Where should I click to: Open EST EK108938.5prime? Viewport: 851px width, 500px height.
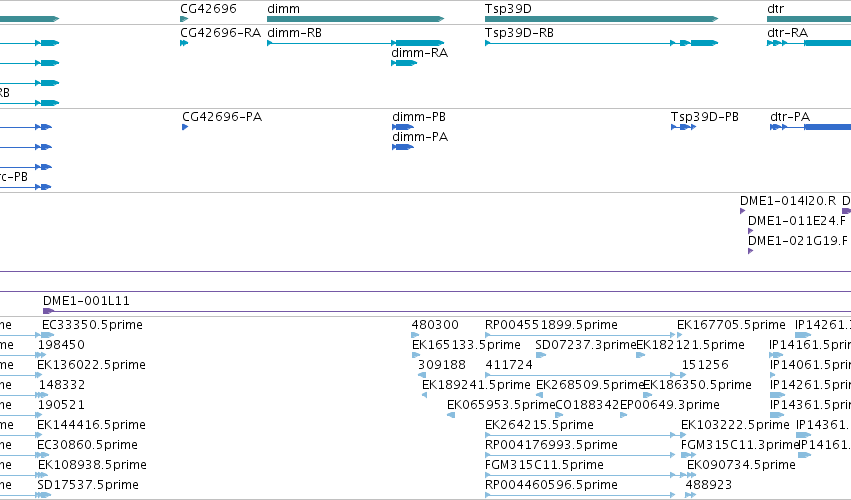(92, 465)
